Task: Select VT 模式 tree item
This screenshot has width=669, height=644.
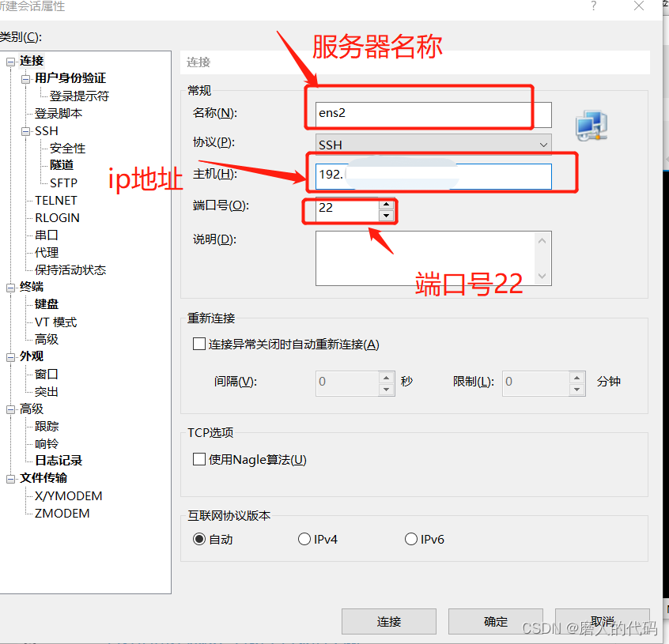Action: click(55, 322)
